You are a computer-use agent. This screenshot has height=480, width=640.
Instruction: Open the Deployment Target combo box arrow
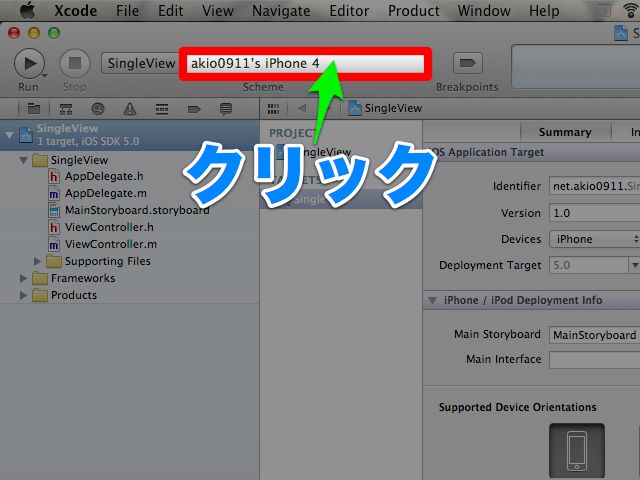(x=634, y=265)
